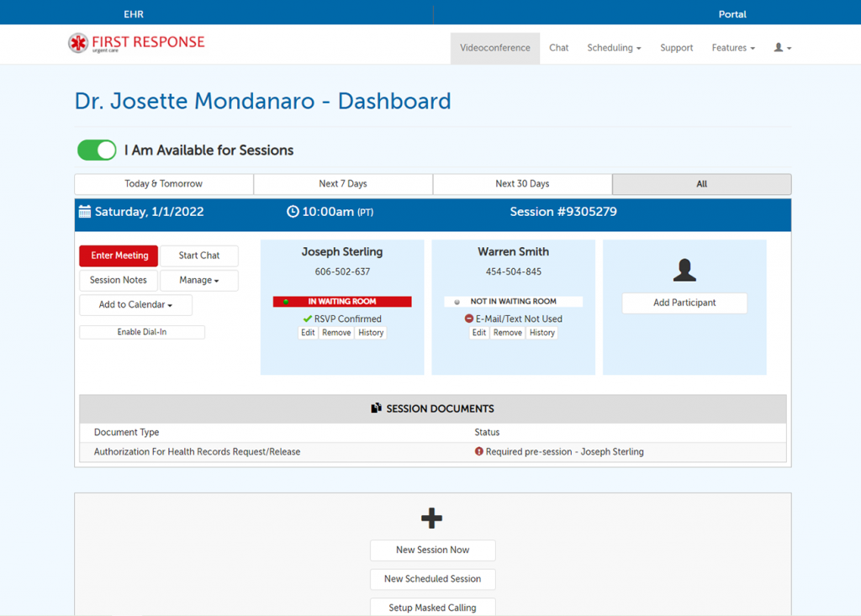Toggle I Am Available for Sessions switch

click(x=97, y=150)
